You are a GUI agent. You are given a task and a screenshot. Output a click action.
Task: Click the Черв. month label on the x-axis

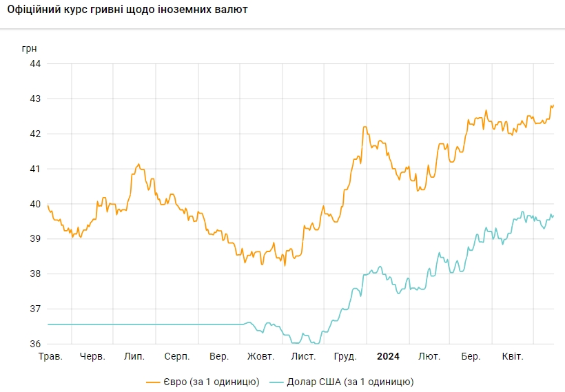click(x=92, y=356)
